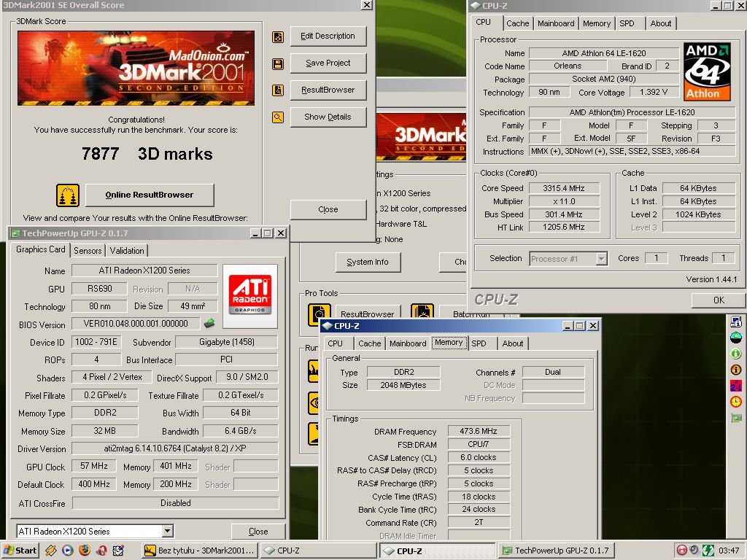Open the ATI Radeon X1200 Series GPU dropdown
Screen dimensions: 747x560
point(167,531)
